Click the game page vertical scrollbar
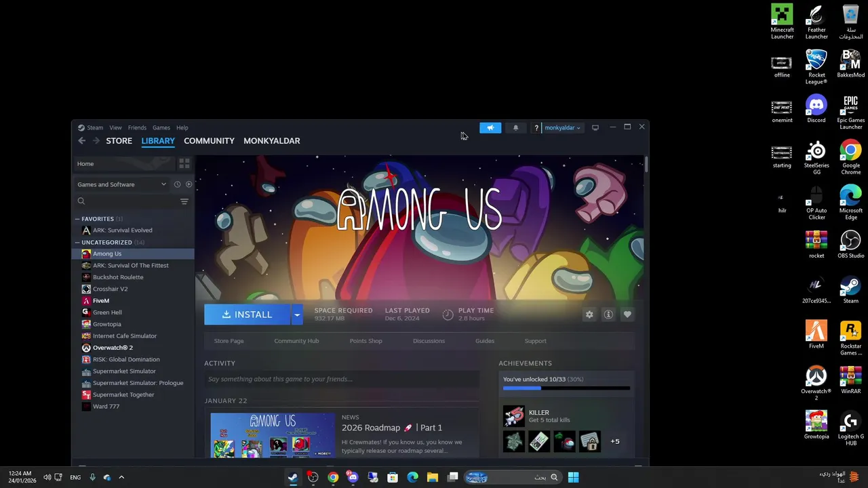 pos(646,165)
